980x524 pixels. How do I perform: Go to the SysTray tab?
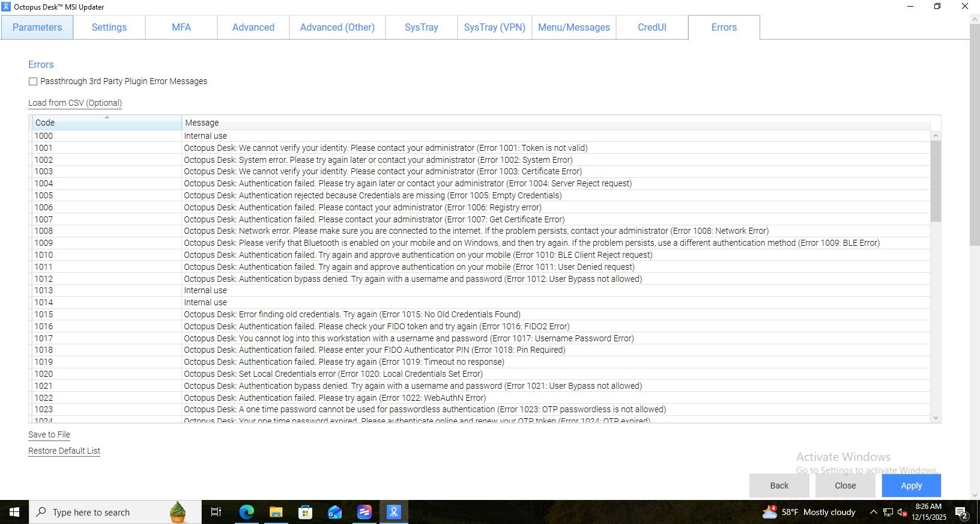[422, 28]
